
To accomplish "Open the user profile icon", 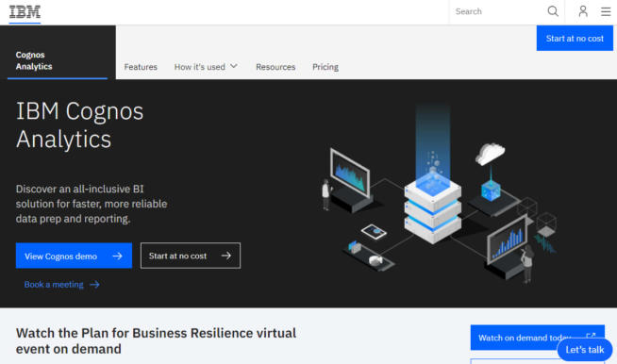I will click(x=583, y=11).
